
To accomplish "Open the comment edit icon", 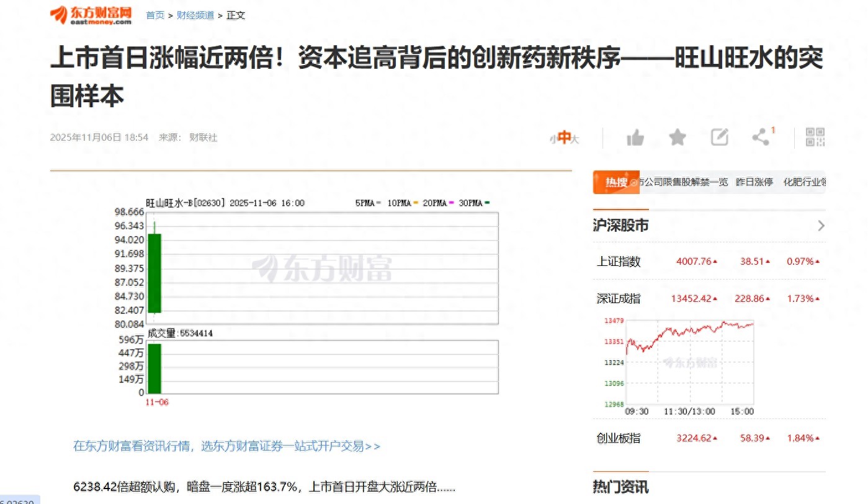I will pyautogui.click(x=720, y=138).
